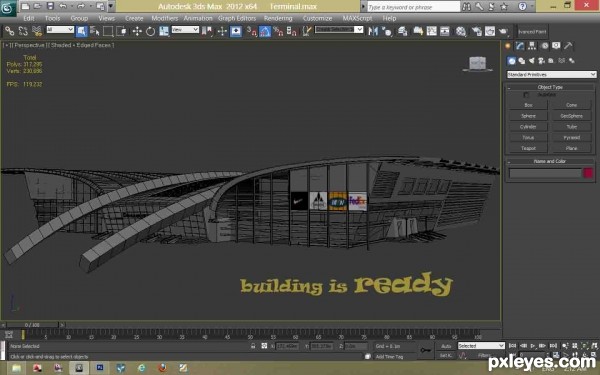Open the Named Selection Sets dropdown
The width and height of the screenshot is (600, 375).
pyautogui.click(x=339, y=29)
